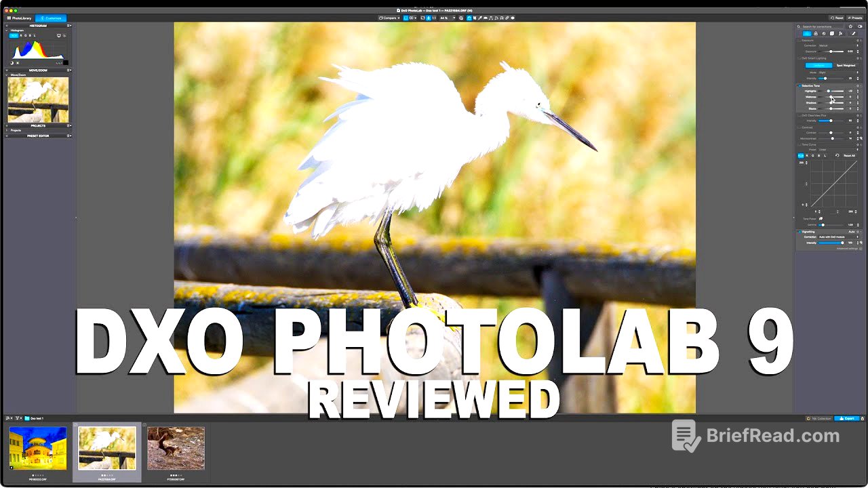
Task: Click the Vignetting intensity magic wand icon
Action: (861, 243)
